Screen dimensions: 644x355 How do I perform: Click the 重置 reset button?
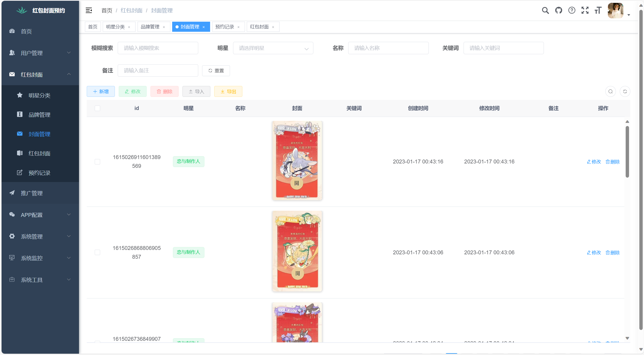pyautogui.click(x=216, y=70)
